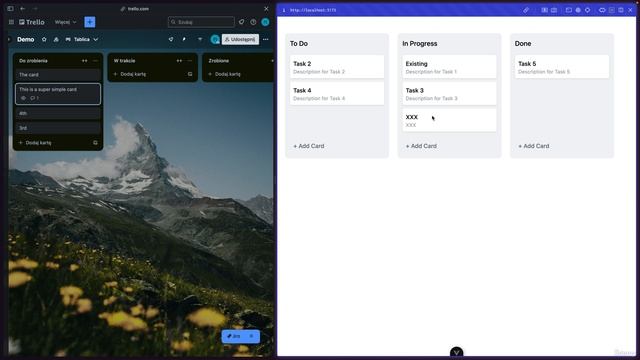Focus the Szukaj search field
640x360 pixels.
(201, 22)
